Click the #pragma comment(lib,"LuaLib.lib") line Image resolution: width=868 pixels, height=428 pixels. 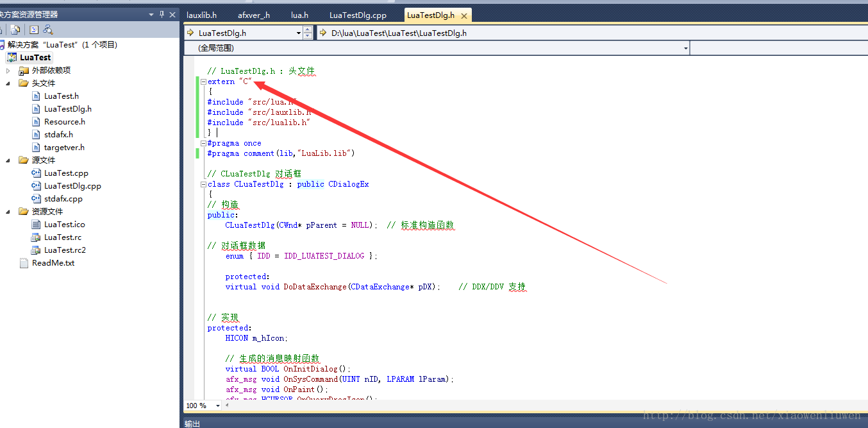click(x=281, y=153)
